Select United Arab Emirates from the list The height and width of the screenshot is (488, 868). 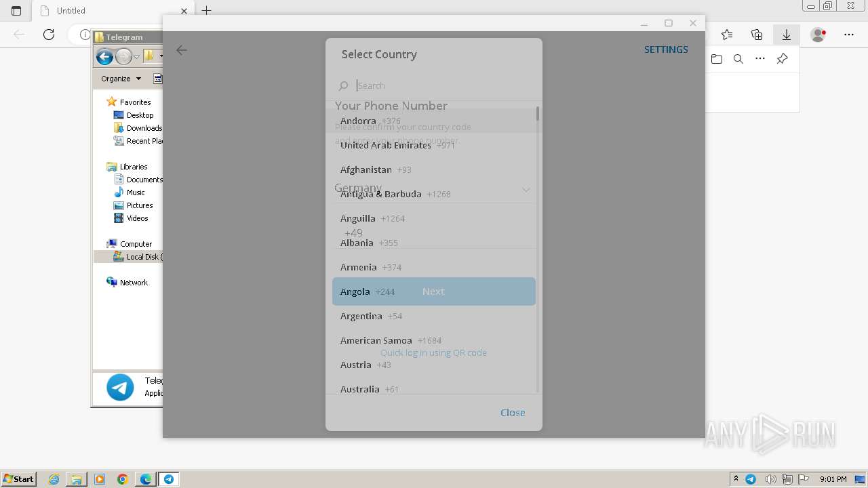tap(434, 145)
